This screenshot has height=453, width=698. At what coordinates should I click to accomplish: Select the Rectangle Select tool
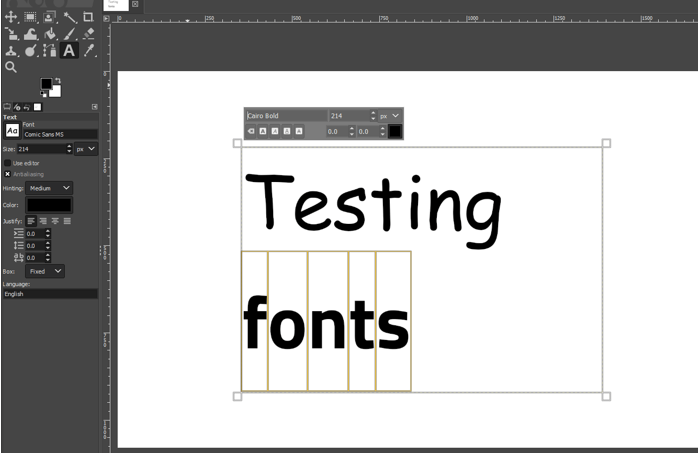[x=30, y=16]
